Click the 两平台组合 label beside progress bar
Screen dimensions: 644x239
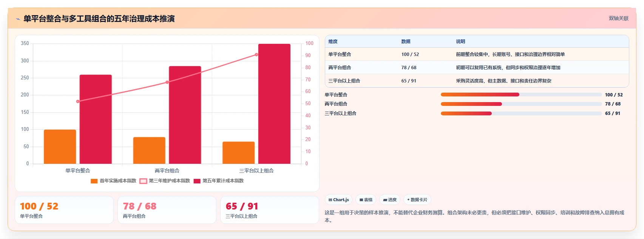click(x=336, y=104)
